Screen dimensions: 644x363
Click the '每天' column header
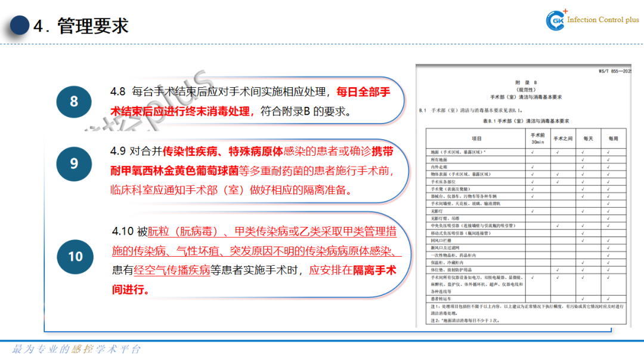point(588,139)
